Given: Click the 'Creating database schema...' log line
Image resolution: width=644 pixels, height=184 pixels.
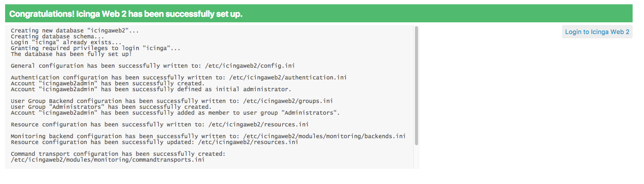Looking at the screenshot, I should pos(57,36).
